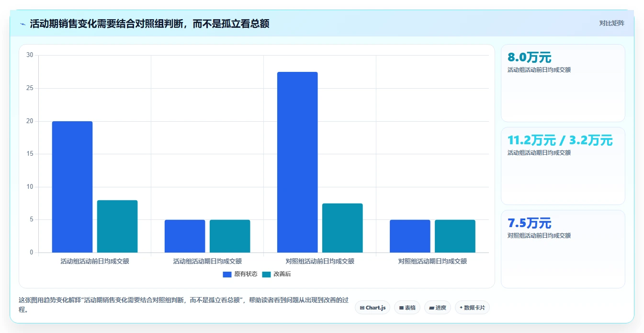Toggle the 改善后 legend entry
Image resolution: width=644 pixels, height=333 pixels.
[276, 274]
